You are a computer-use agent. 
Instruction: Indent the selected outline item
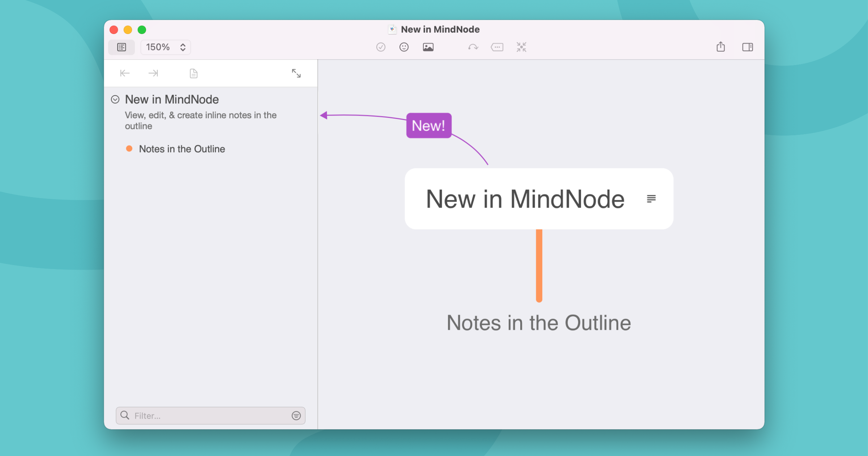(x=153, y=73)
